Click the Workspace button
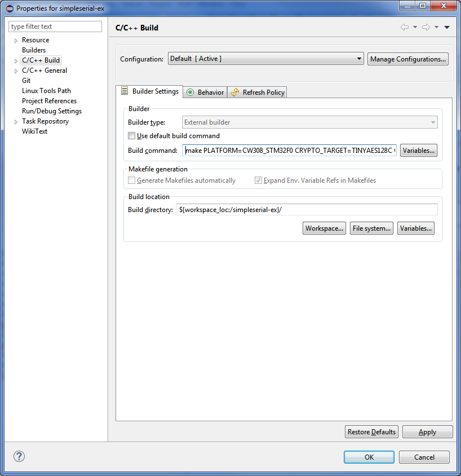 pyautogui.click(x=324, y=228)
